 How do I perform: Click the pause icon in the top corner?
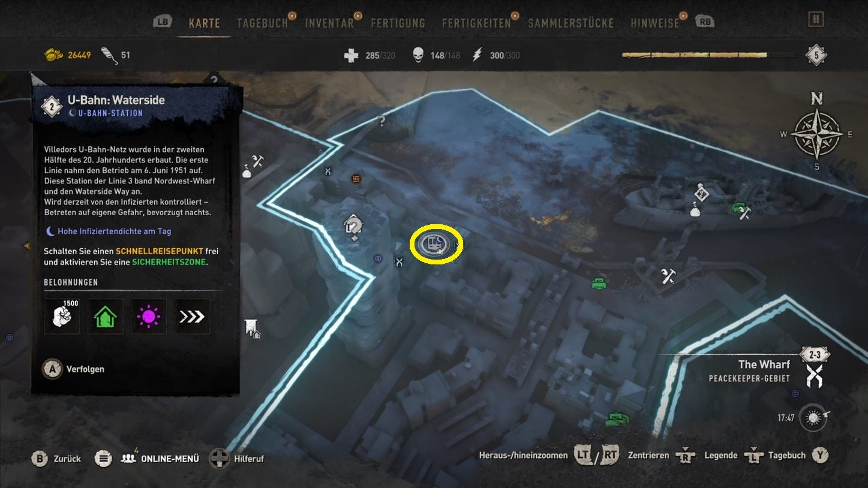click(815, 19)
